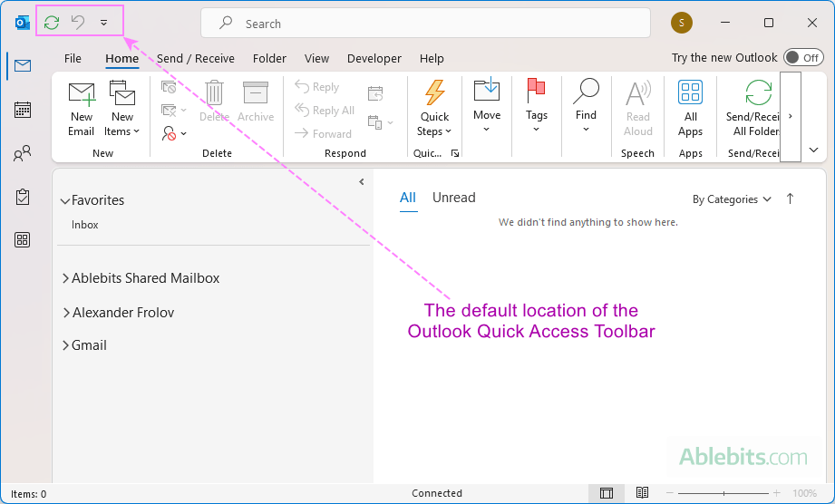Open the Junk mail dropdown

click(175, 133)
